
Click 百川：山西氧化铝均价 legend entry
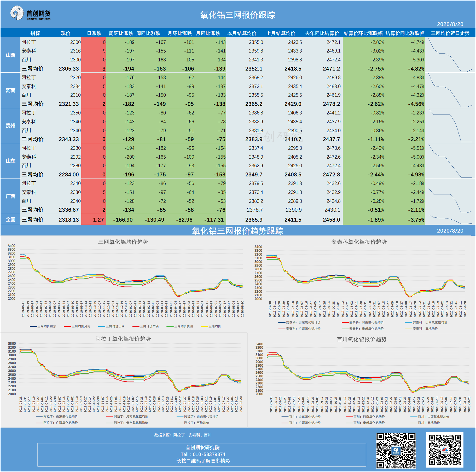(x=430, y=417)
